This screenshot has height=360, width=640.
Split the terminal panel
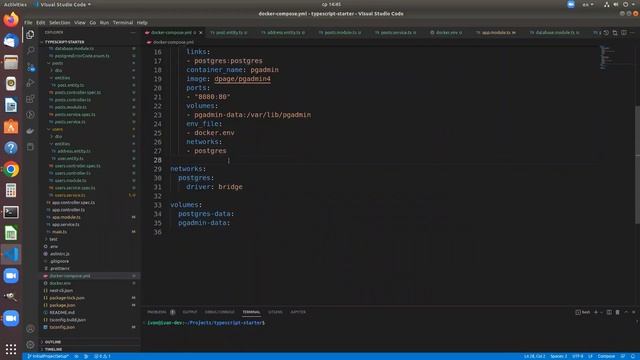point(609,312)
